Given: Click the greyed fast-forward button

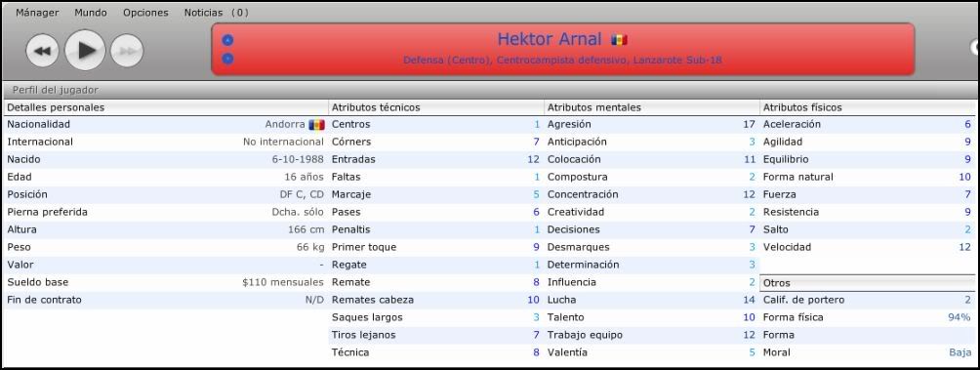Looking at the screenshot, I should pyautogui.click(x=127, y=51).
